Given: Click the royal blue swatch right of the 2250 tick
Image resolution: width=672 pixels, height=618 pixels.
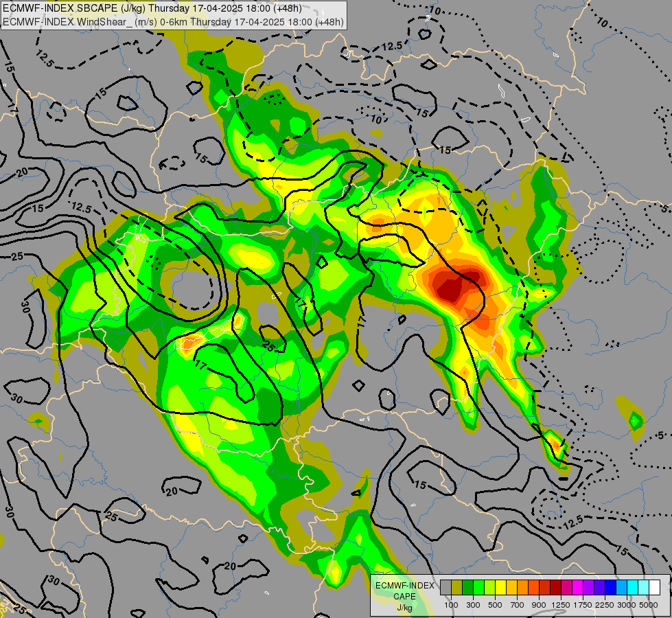Looking at the screenshot, I should [x=610, y=588].
